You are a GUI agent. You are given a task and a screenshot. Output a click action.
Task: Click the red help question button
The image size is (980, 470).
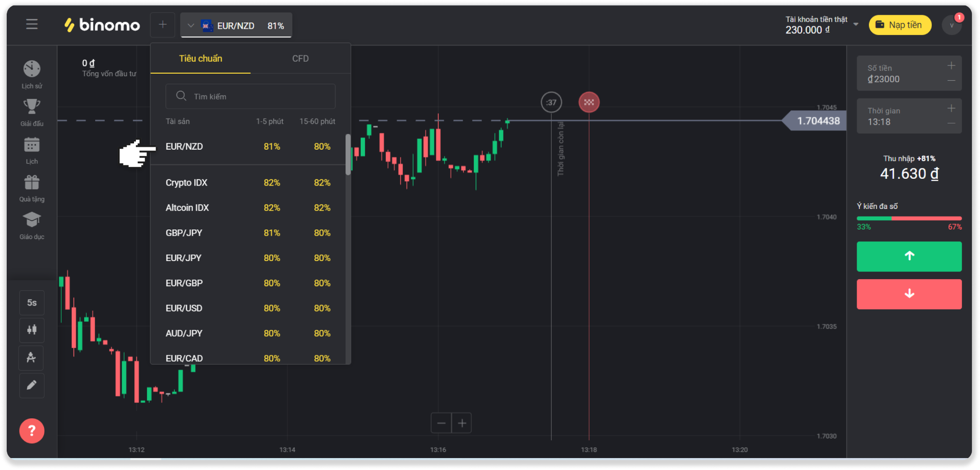[32, 431]
